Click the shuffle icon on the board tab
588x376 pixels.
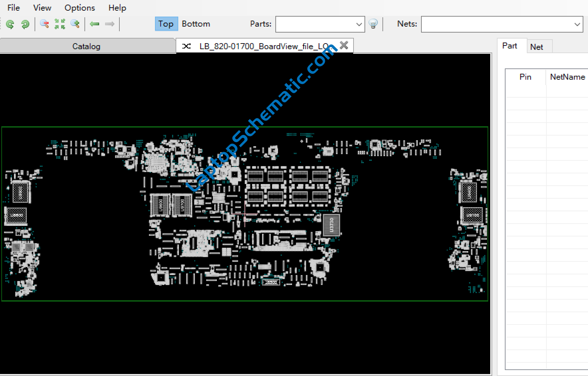click(187, 46)
